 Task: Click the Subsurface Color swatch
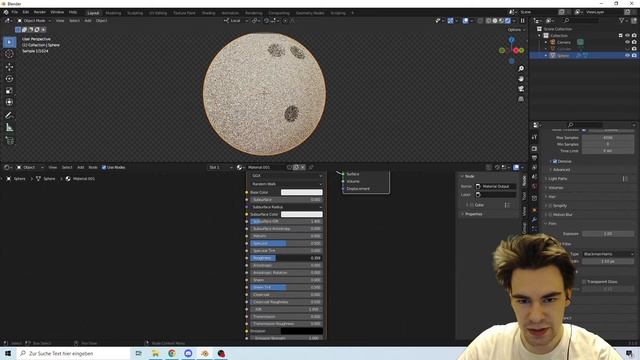[x=302, y=214]
